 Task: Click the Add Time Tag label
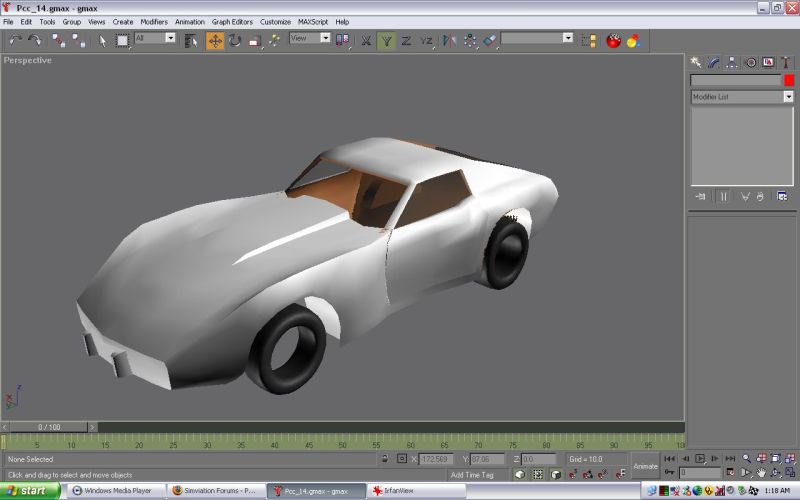point(471,474)
